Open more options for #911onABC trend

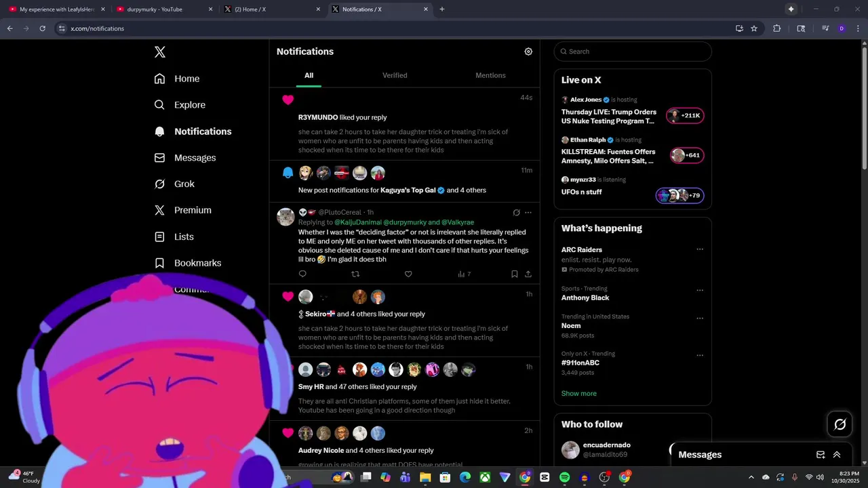[700, 355]
